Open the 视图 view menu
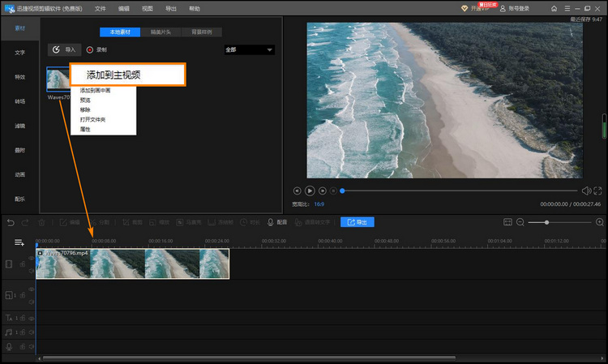The image size is (608, 364). [148, 9]
